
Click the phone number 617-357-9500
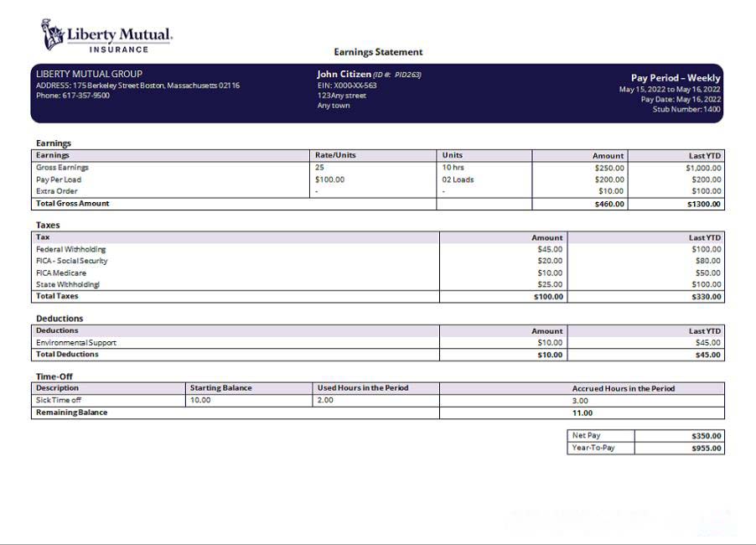coord(73,96)
